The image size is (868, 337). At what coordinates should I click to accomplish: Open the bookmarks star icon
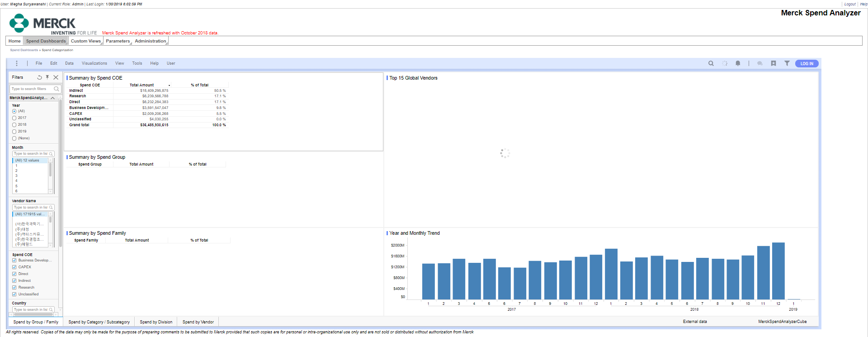tap(774, 63)
